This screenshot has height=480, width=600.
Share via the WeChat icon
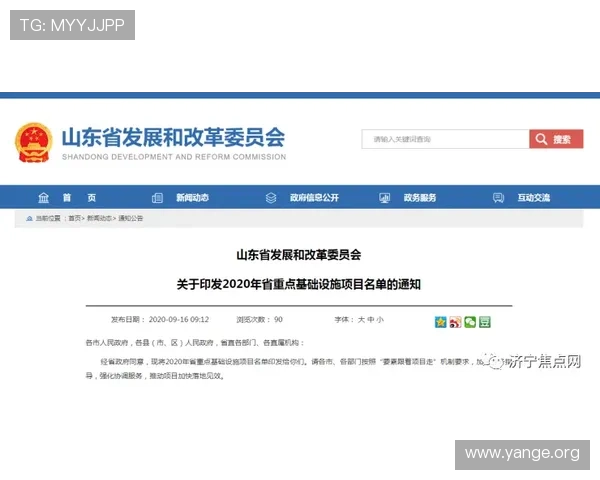(x=470, y=322)
